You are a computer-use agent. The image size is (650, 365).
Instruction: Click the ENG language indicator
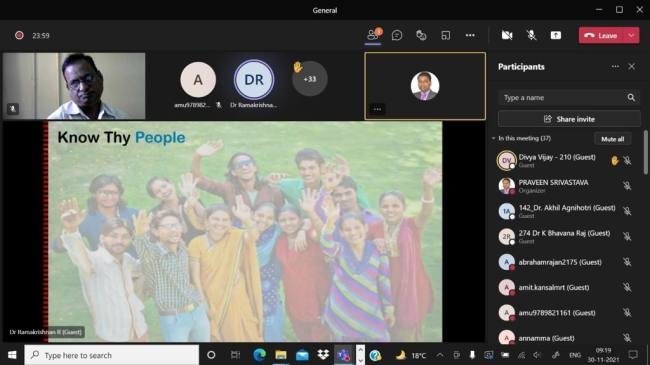tap(575, 355)
